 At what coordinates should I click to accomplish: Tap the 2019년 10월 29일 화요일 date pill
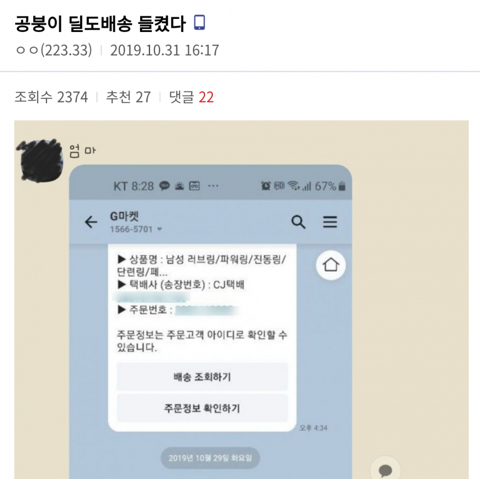pyautogui.click(x=210, y=458)
